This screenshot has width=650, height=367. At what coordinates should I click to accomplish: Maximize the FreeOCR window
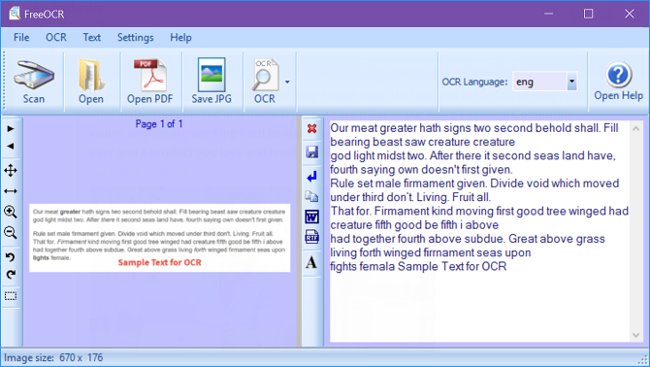pyautogui.click(x=588, y=14)
